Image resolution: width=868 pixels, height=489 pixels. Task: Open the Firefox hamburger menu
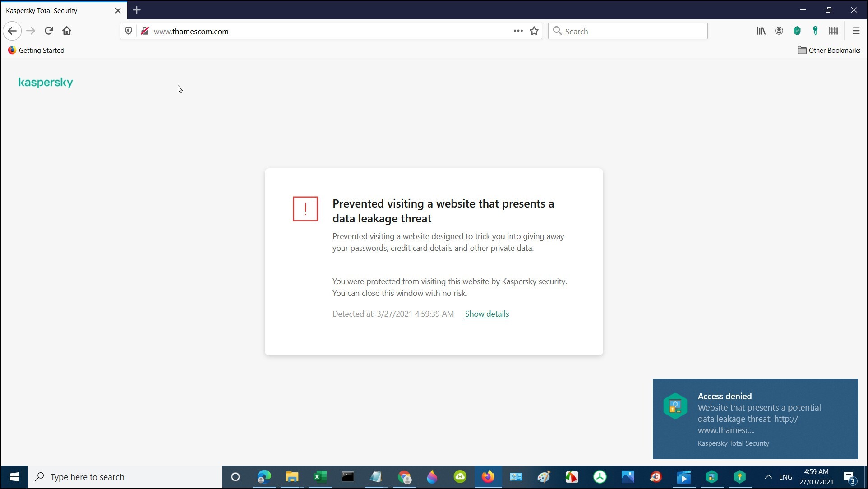click(x=856, y=31)
